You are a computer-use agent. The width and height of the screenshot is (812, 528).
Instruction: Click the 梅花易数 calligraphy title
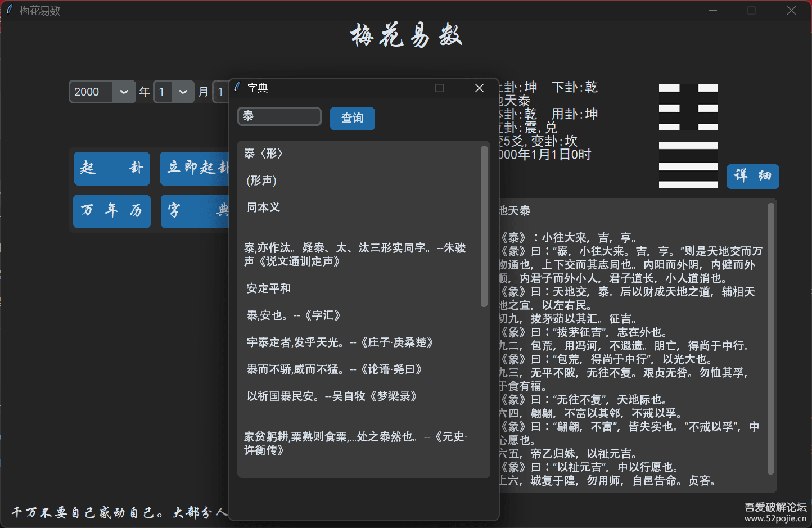click(406, 36)
